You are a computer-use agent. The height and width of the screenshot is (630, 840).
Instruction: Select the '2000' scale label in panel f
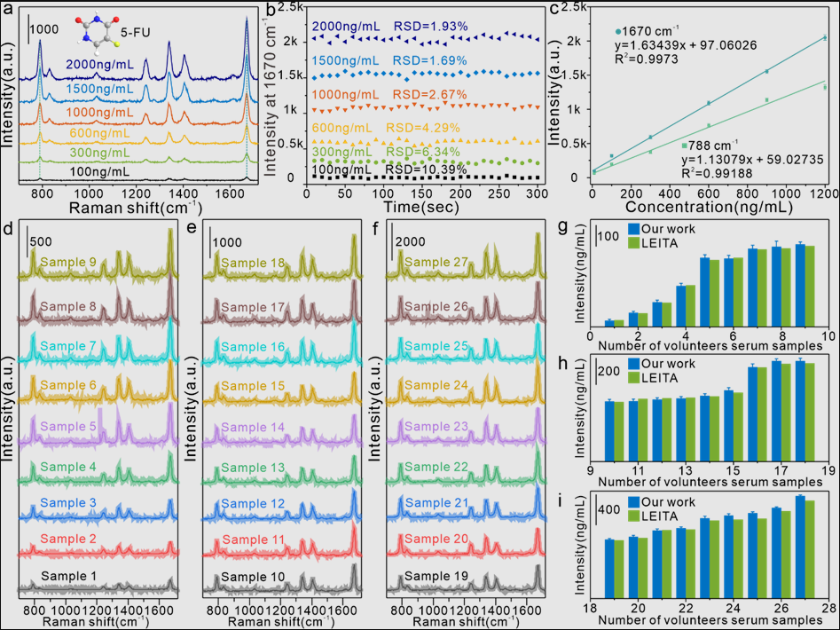tap(410, 240)
